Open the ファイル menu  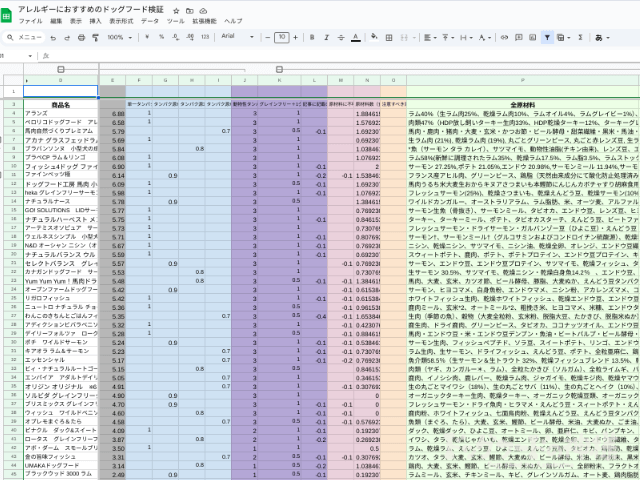[x=30, y=21]
